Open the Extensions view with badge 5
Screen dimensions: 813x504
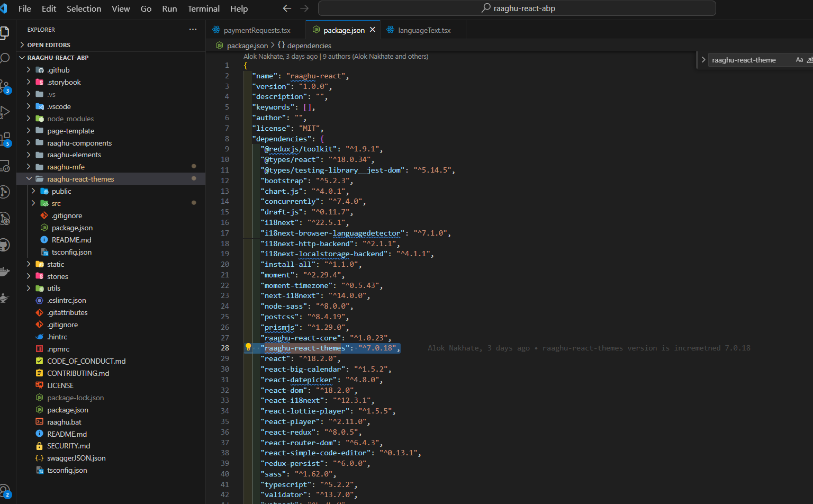[5, 139]
